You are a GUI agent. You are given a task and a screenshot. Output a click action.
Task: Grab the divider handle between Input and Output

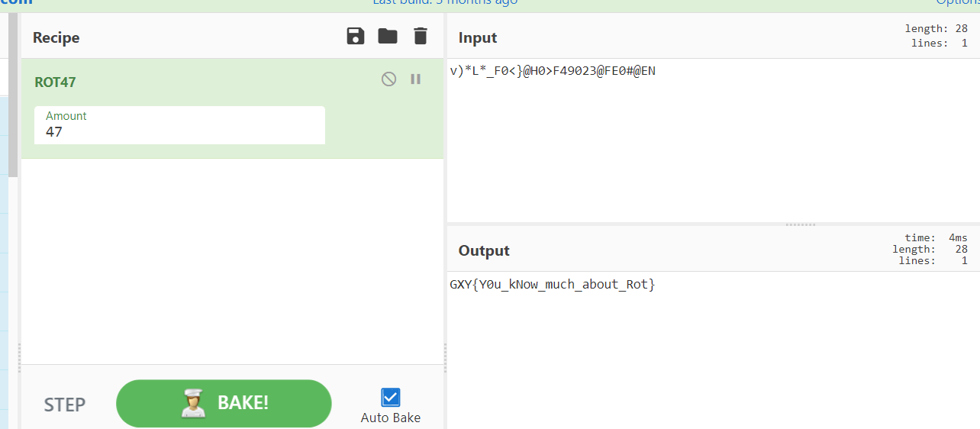800,224
